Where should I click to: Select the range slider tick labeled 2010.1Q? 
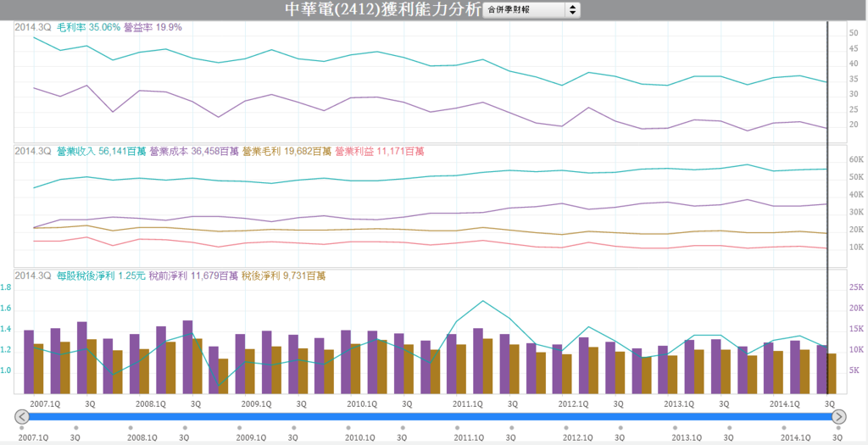click(x=360, y=438)
